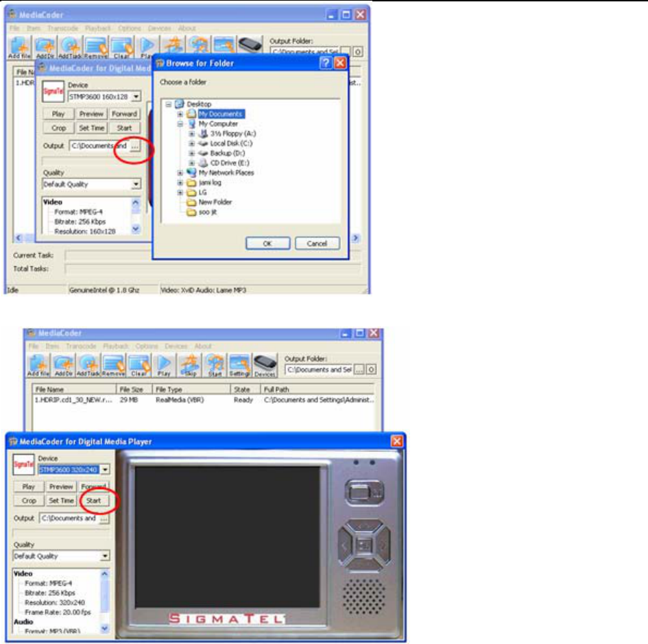This screenshot has width=648, height=644.
Task: Click 'Frame Rate: 20.00 fps' in the parameter list
Action: [x=58, y=612]
